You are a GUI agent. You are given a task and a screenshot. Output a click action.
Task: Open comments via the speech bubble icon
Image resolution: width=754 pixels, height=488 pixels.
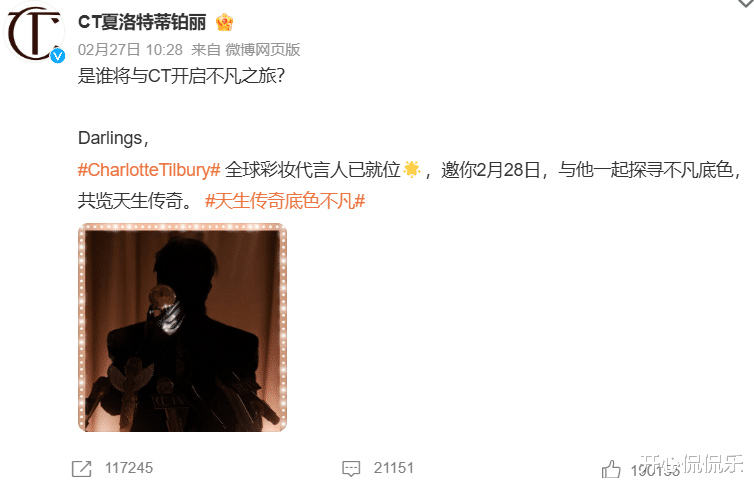point(351,468)
